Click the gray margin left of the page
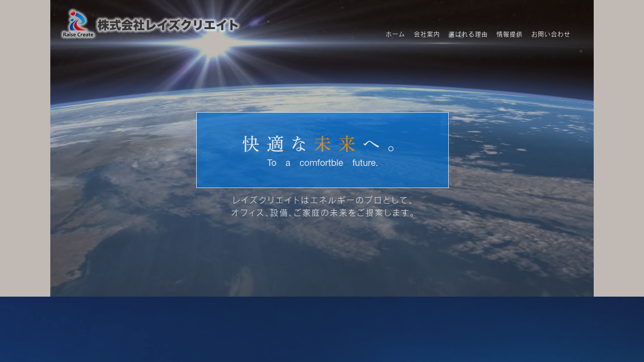This screenshot has width=644, height=362. point(25,151)
